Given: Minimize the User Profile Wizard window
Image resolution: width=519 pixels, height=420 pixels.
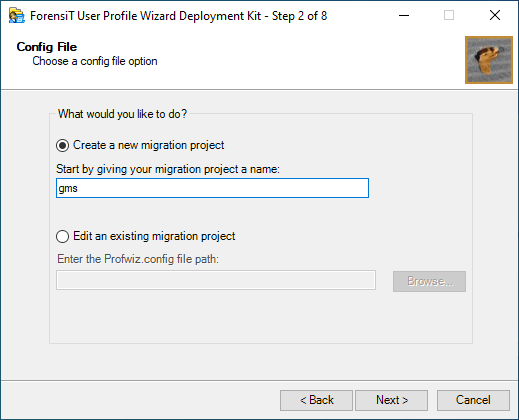Looking at the screenshot, I should tap(404, 15).
